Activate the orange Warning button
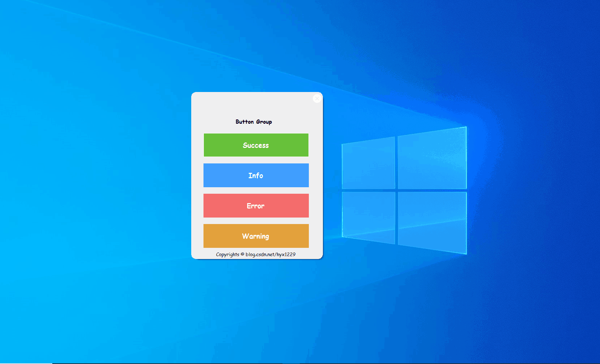The width and height of the screenshot is (600, 364). point(256,236)
